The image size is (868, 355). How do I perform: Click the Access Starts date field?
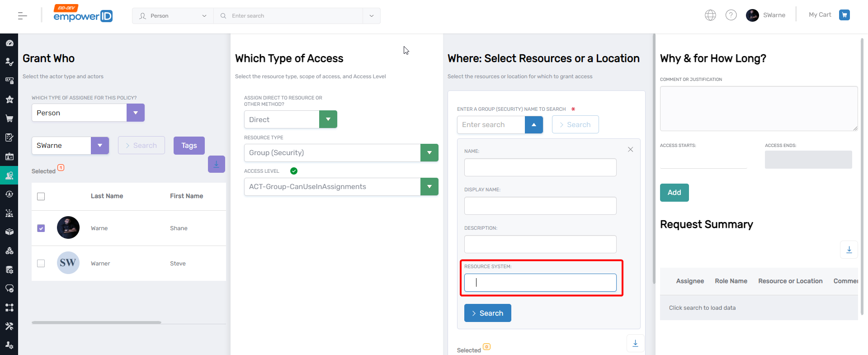[x=703, y=160]
